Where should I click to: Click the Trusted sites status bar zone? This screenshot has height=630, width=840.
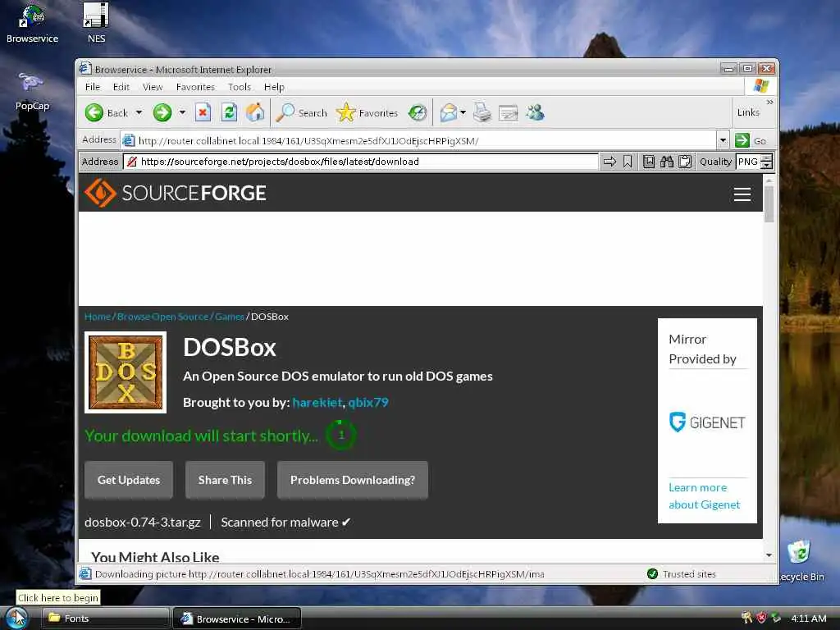pyautogui.click(x=682, y=573)
